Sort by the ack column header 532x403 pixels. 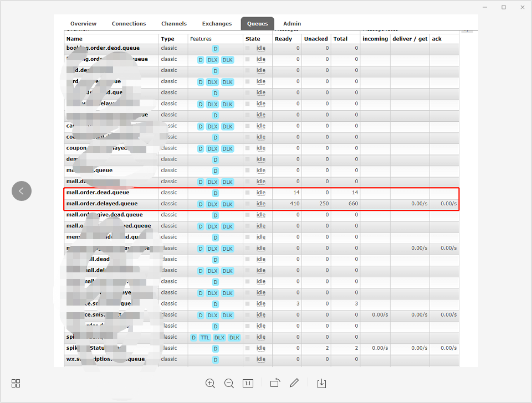pos(437,39)
